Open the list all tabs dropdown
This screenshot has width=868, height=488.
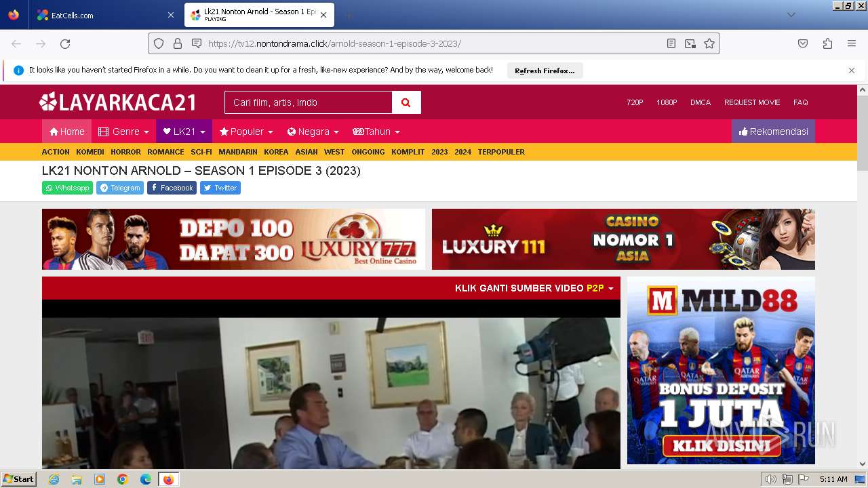click(x=791, y=15)
